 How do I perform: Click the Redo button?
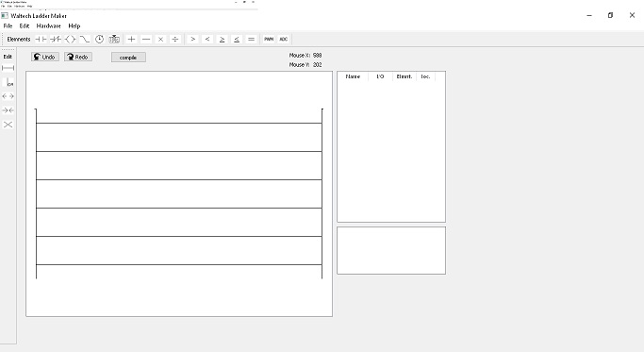(78, 57)
